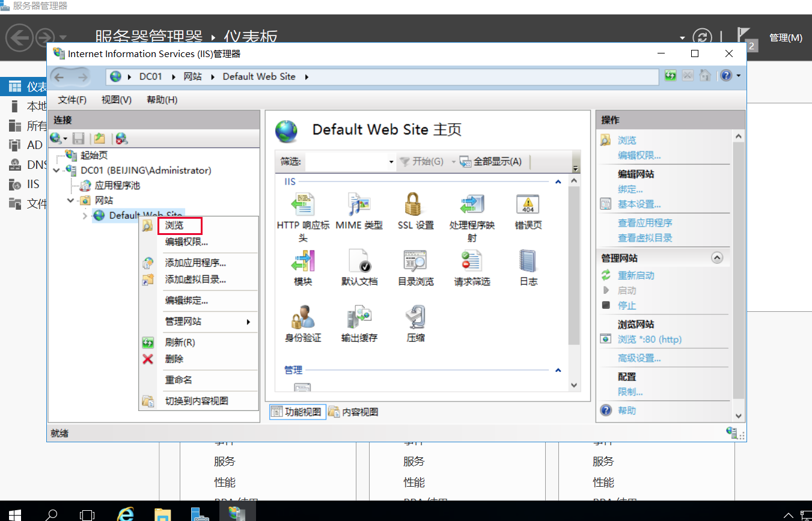Click the 重新启动 link in actions pane
Image resolution: width=812 pixels, height=521 pixels.
coord(636,275)
